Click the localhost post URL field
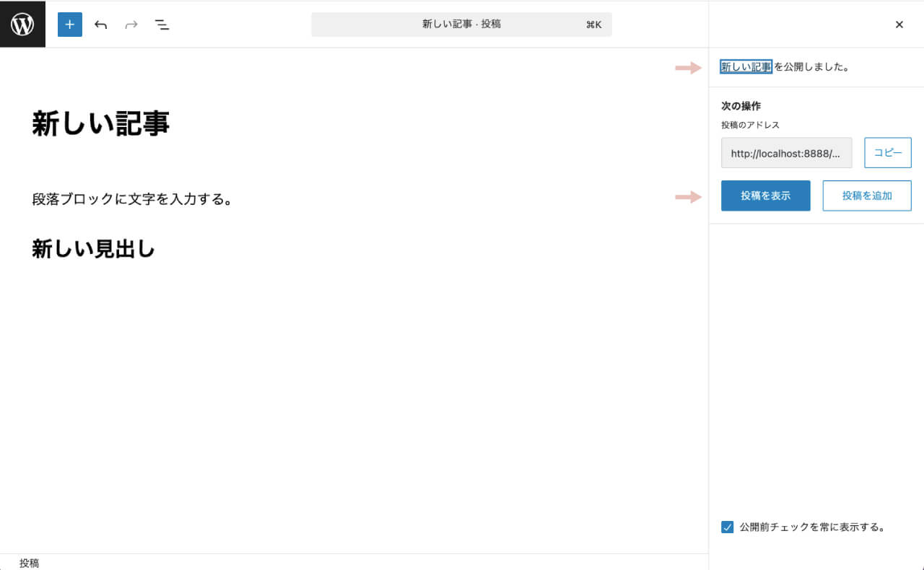The image size is (924, 570). 786,152
